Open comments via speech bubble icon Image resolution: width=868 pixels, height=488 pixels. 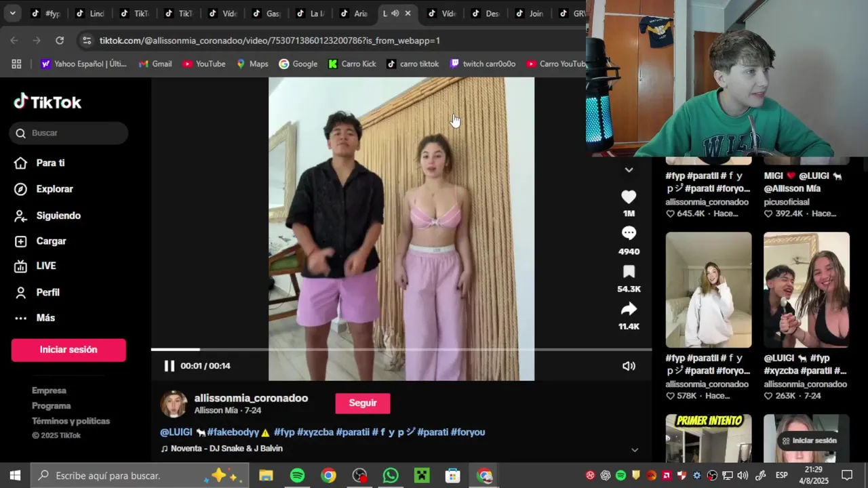(629, 234)
